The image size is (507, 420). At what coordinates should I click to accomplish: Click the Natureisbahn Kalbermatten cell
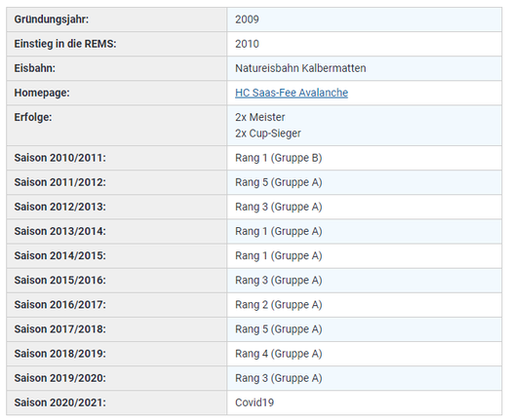coord(365,68)
